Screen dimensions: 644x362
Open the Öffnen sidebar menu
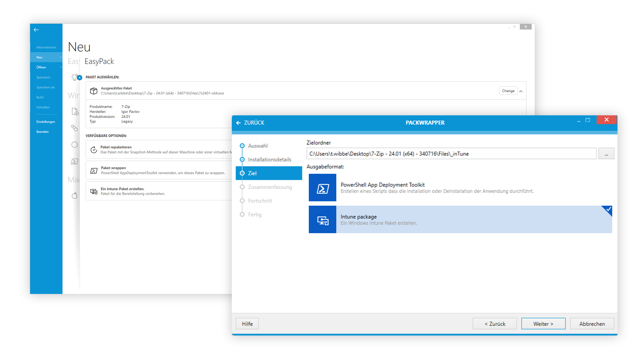[46, 67]
